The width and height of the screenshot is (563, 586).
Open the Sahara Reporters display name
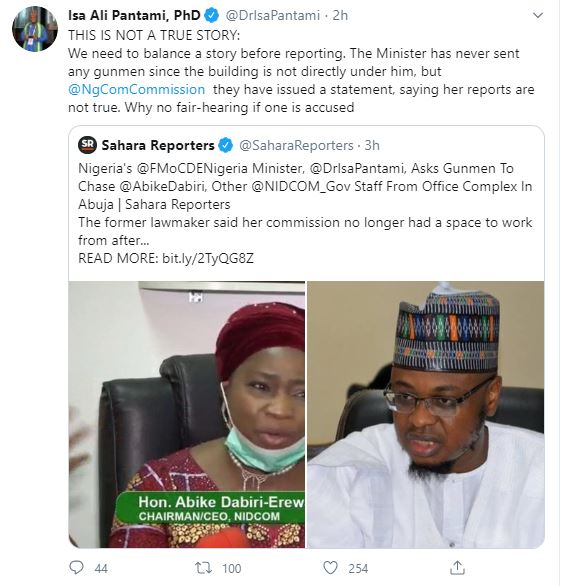coord(158,145)
